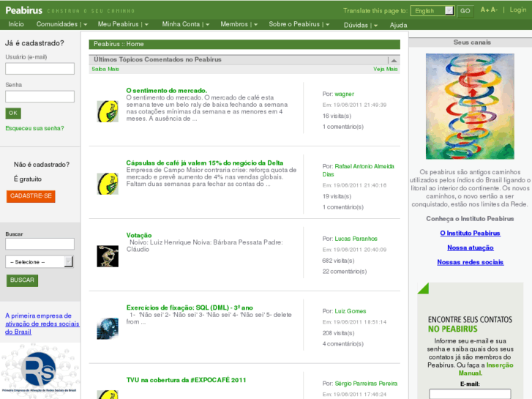Screen dimensions: 532x399
Task: Click the Senha password field
Action: [x=40, y=97]
